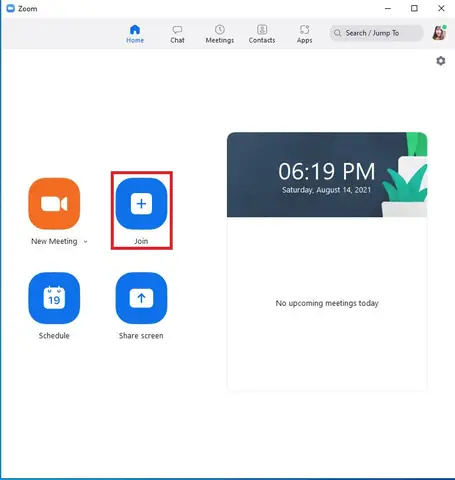Close the Zoom window

[441, 8]
